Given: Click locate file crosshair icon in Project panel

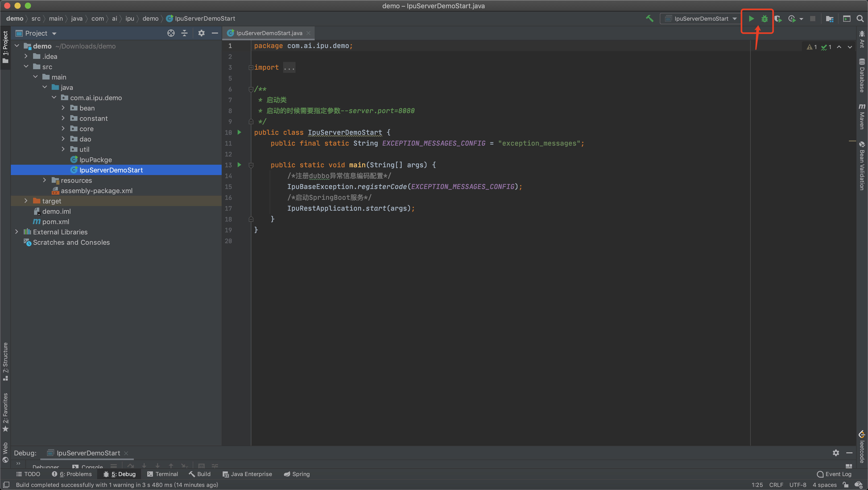Looking at the screenshot, I should [x=171, y=33].
